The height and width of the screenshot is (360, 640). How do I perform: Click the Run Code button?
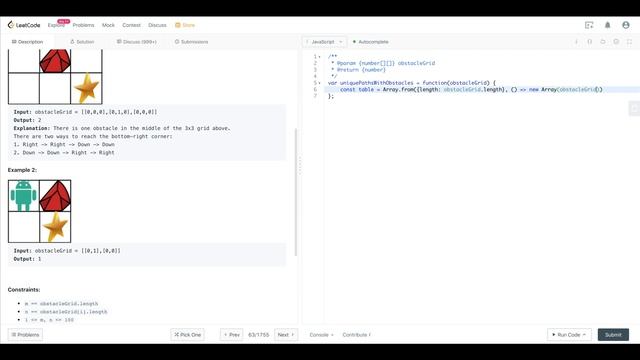coord(569,335)
